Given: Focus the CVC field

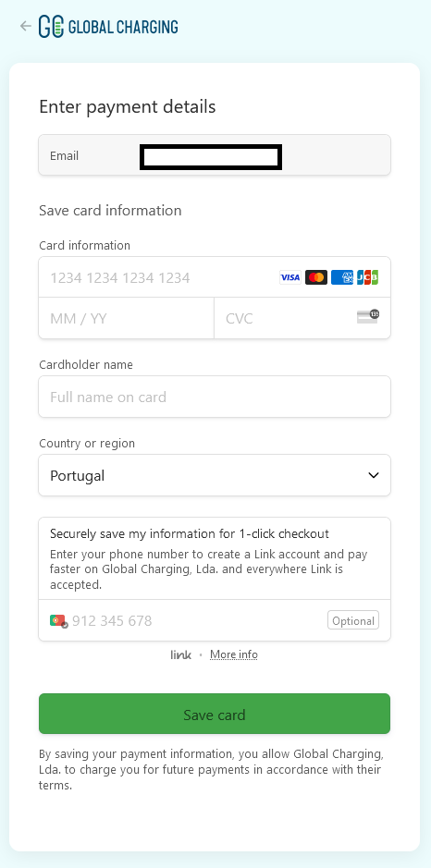Looking at the screenshot, I should pos(302,318).
